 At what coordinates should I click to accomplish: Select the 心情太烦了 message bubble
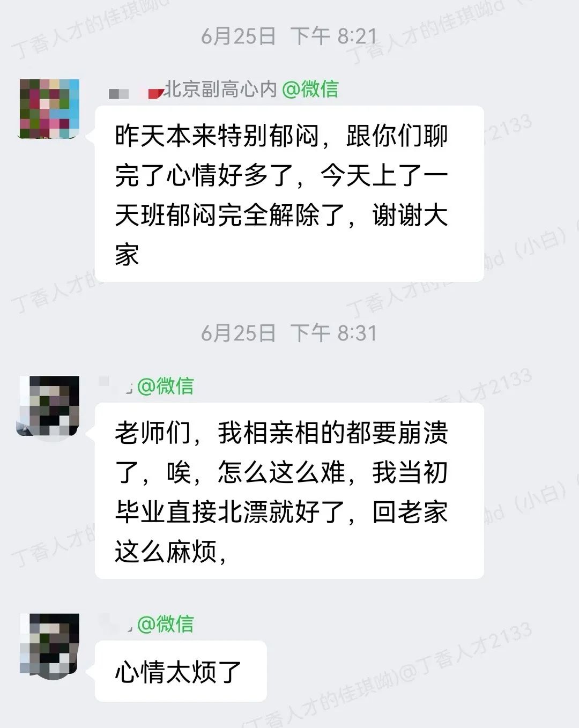[181, 671]
